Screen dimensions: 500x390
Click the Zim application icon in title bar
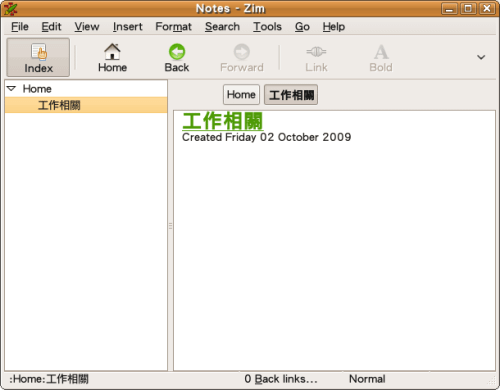[10, 9]
